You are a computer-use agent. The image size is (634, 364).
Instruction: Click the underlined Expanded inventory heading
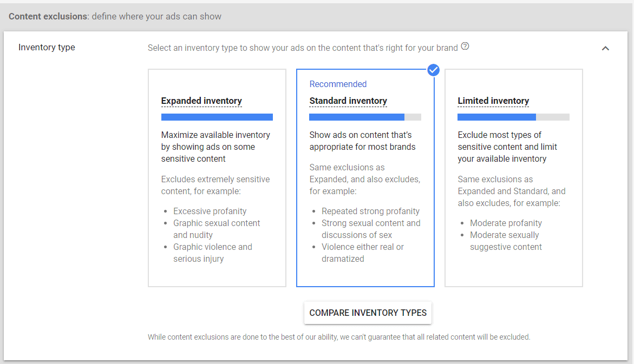point(201,101)
